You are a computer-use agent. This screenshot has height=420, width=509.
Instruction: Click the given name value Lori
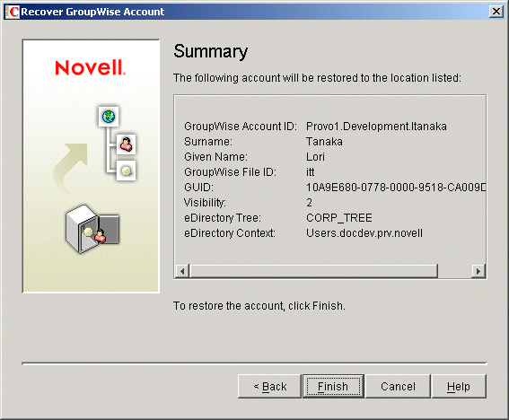point(315,157)
